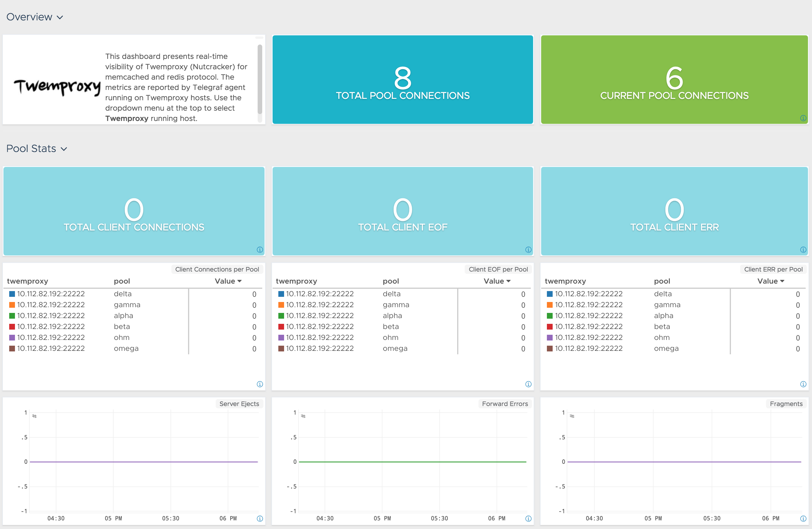The image size is (812, 529).
Task: Click the description panel scrollbar
Action: [260, 79]
